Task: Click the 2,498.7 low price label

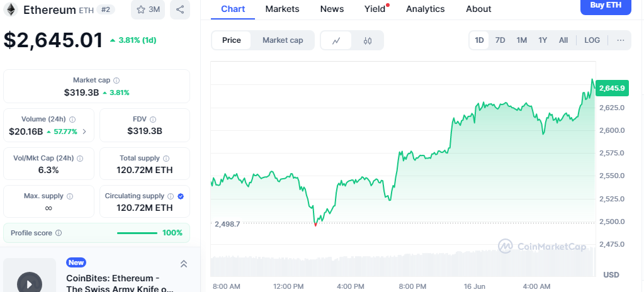Action: click(227, 224)
